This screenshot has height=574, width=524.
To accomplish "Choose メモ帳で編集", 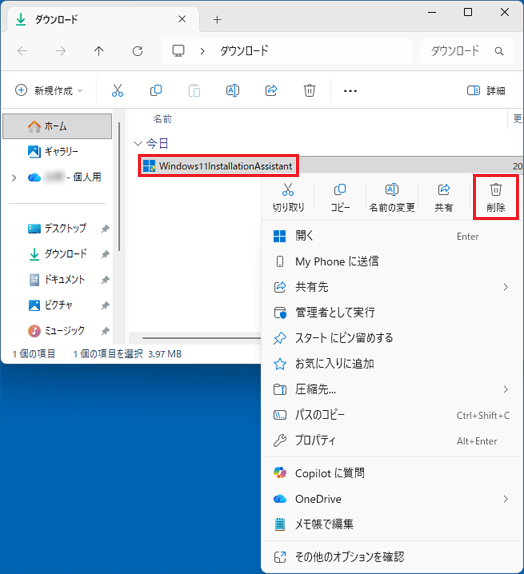I will tap(392, 524).
